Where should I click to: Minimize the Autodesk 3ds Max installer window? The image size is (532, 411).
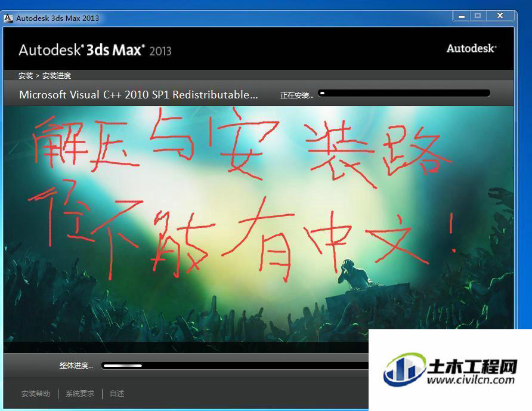[x=462, y=16]
